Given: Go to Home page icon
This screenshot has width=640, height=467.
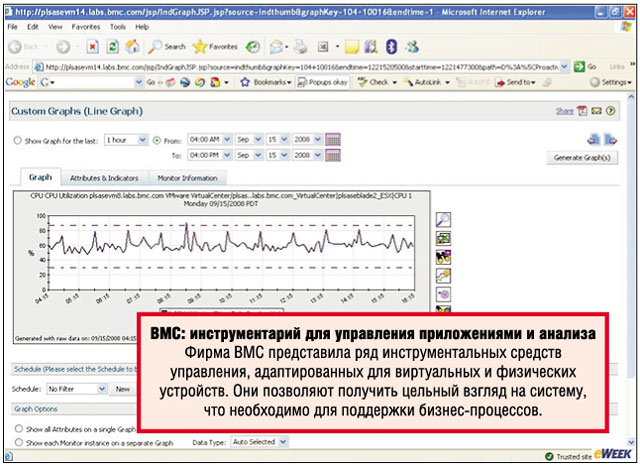Looking at the screenshot, I should click(132, 47).
